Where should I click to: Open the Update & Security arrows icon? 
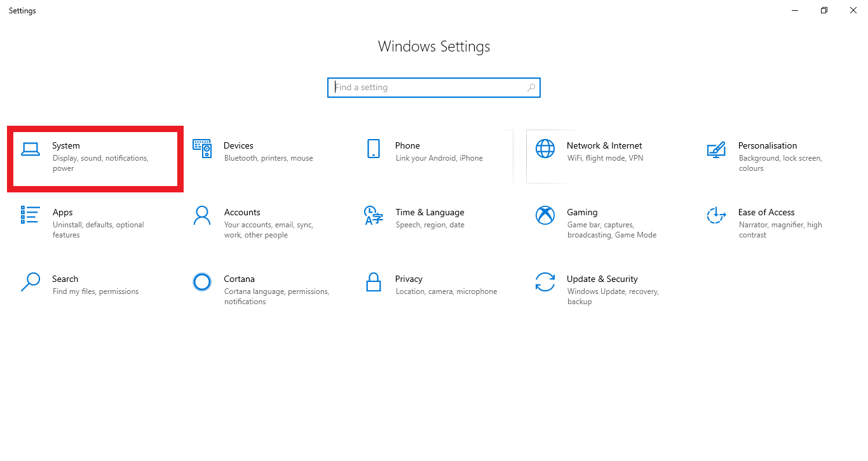[545, 282]
